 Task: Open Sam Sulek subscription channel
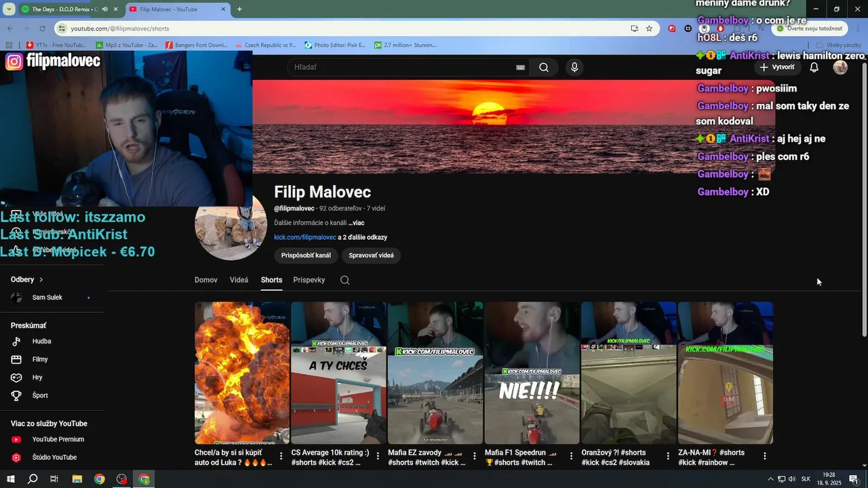[47, 298]
